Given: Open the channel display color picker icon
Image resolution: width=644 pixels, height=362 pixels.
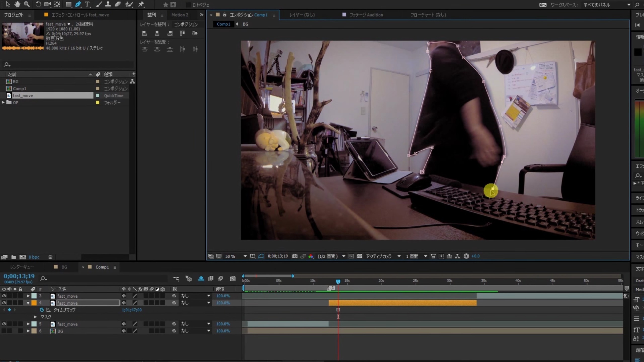Looking at the screenshot, I should (x=311, y=256).
